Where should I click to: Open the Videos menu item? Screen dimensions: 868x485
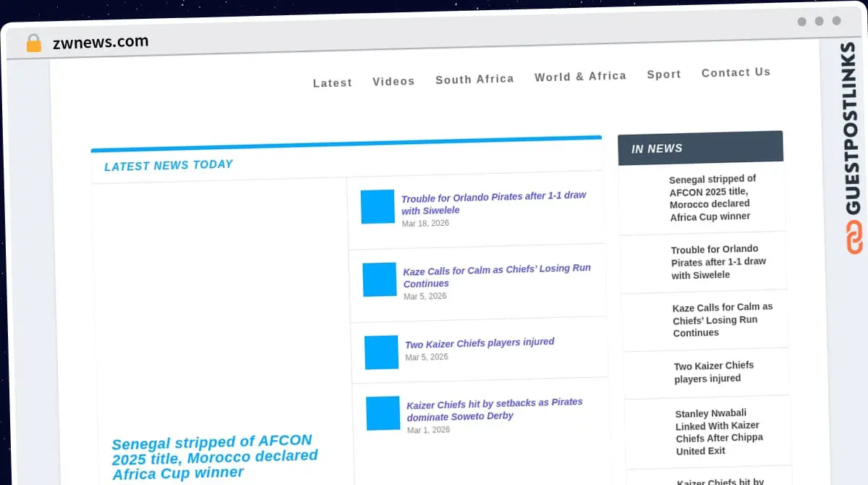[393, 81]
